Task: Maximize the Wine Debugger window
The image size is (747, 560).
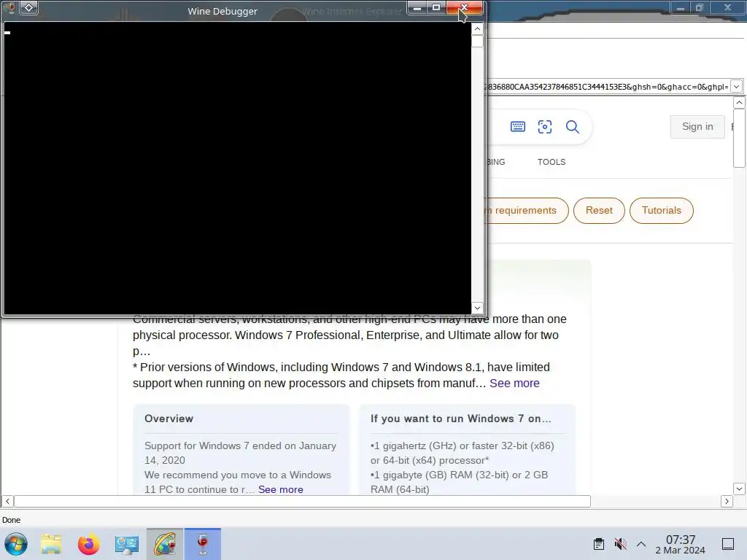Action: point(436,7)
